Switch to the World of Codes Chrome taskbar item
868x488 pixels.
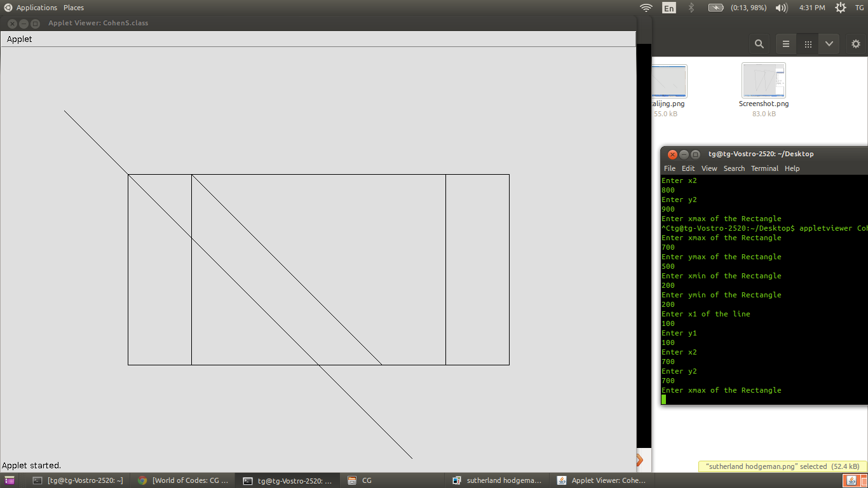tap(183, 481)
